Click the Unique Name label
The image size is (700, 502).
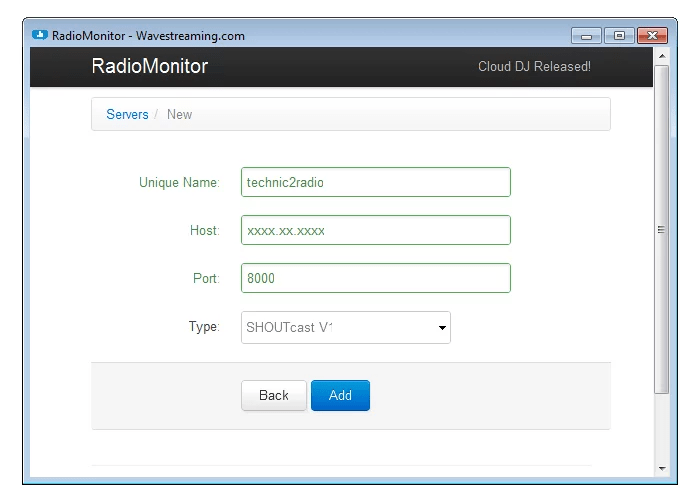point(179,183)
